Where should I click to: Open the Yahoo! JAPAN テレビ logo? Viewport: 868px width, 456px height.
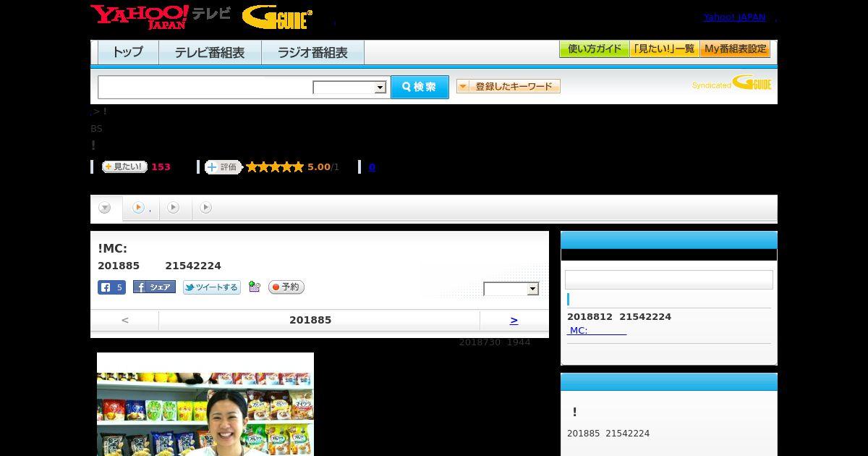pyautogui.click(x=161, y=17)
